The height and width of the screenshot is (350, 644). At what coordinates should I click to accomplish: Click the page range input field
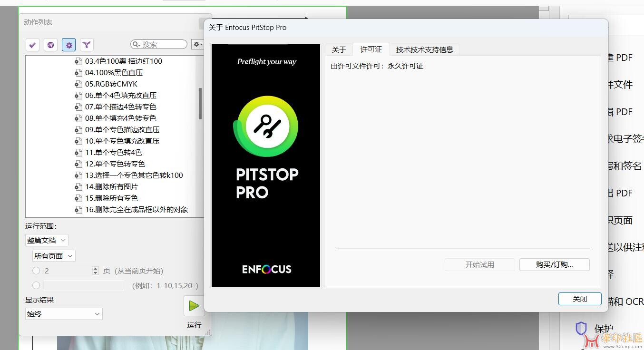click(84, 285)
